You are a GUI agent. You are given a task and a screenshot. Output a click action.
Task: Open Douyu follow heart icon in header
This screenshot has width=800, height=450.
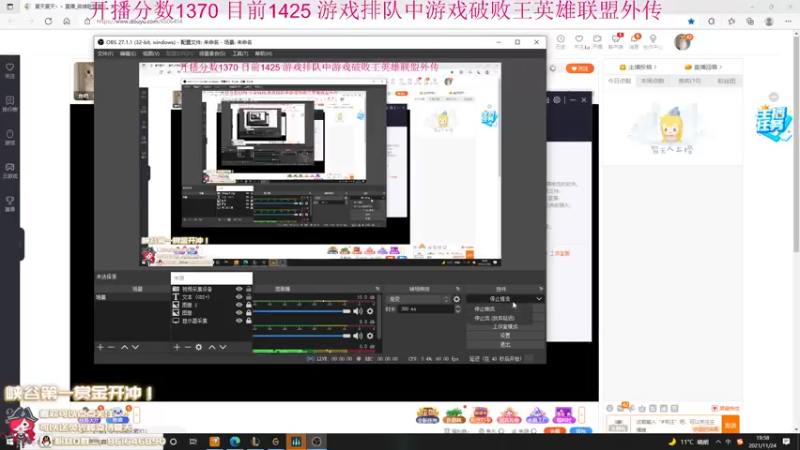[579, 41]
